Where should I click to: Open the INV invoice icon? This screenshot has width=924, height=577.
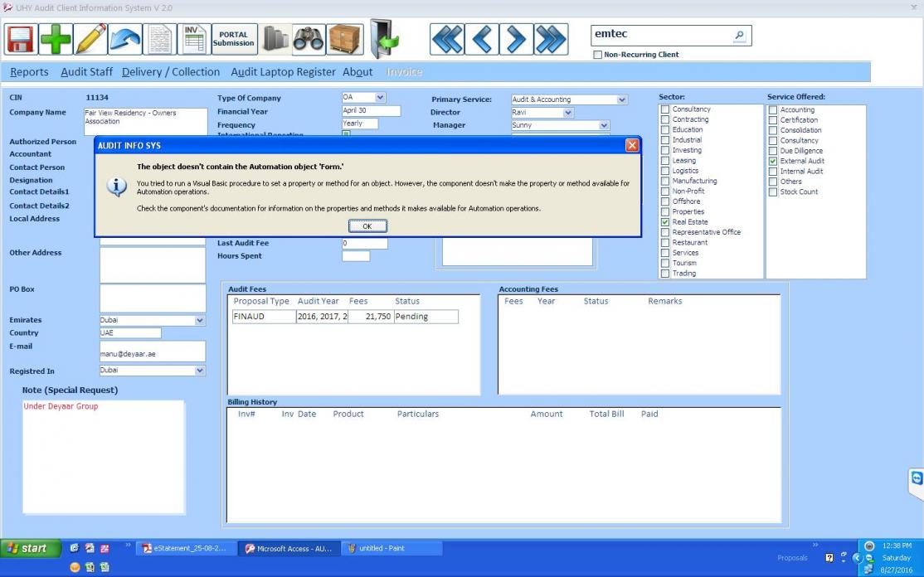coord(194,40)
